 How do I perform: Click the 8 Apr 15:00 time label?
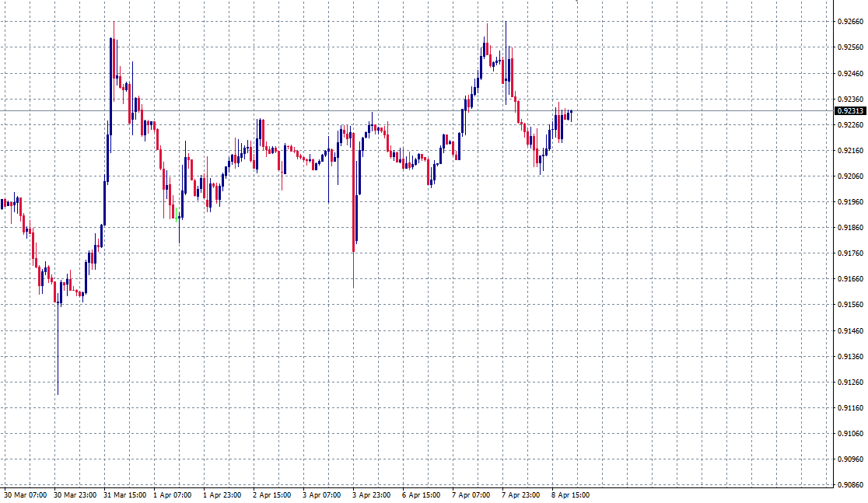point(570,494)
